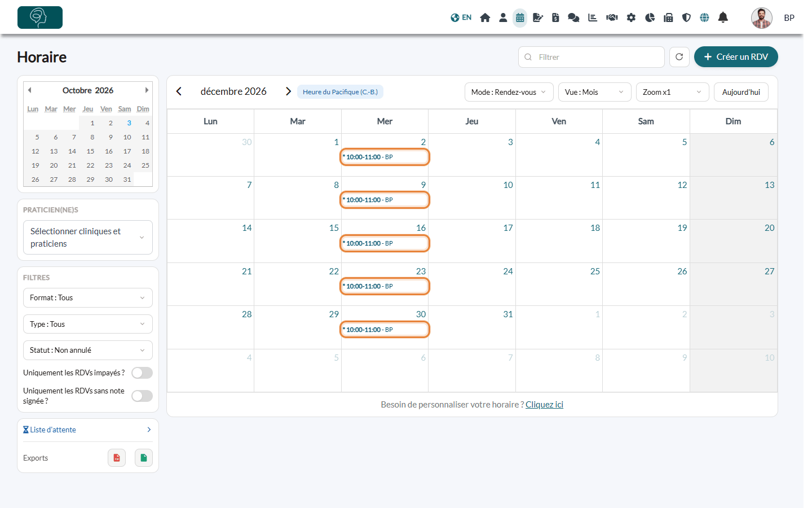This screenshot has width=812, height=508.
Task: Open the notifications bell icon
Action: point(723,17)
